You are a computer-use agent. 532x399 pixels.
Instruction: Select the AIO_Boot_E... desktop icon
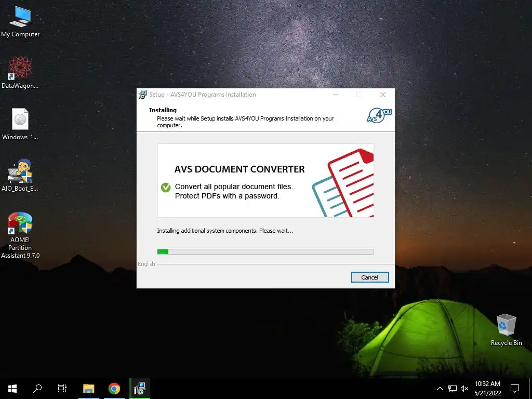point(20,175)
